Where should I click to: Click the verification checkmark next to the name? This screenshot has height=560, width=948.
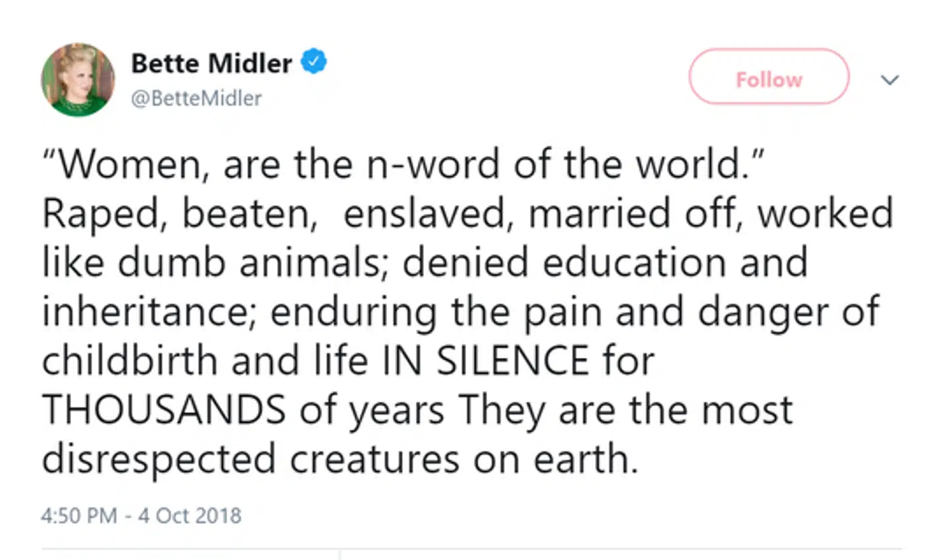[315, 61]
